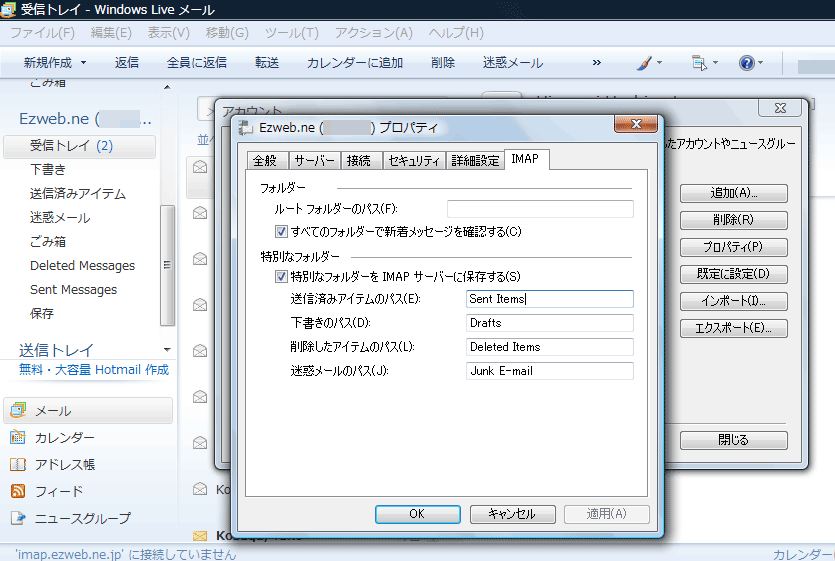Click the properties dialog title icon
Viewport: 835px width, 561px height.
click(x=245, y=127)
